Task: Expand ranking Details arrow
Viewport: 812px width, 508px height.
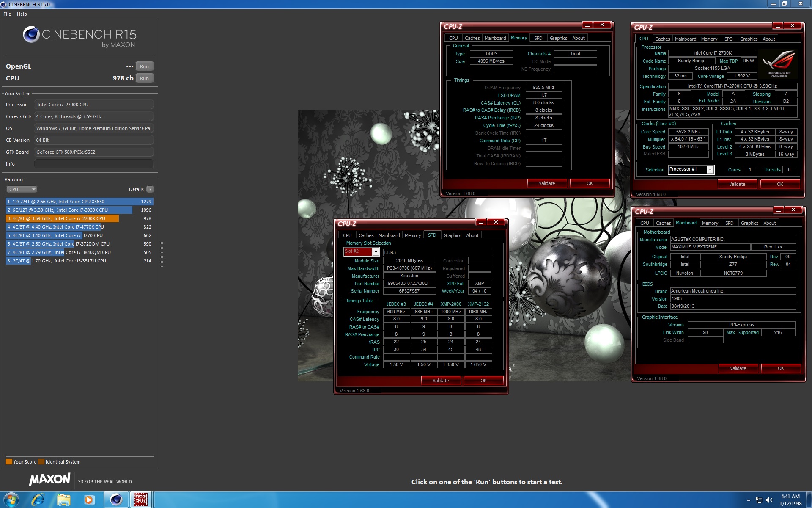Action: click(150, 189)
